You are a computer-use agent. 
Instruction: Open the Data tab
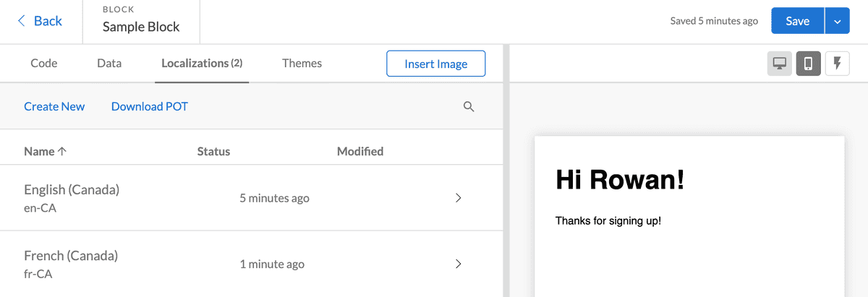pyautogui.click(x=109, y=63)
